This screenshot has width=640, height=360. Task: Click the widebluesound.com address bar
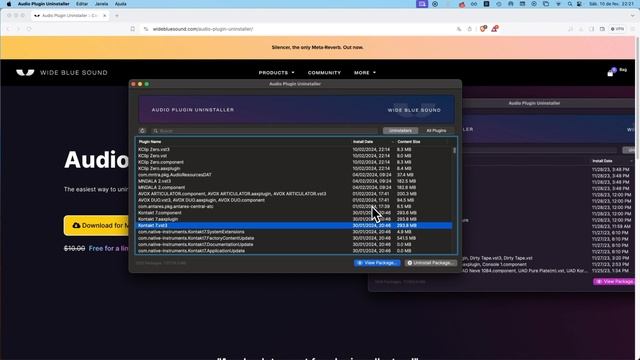[x=302, y=29]
